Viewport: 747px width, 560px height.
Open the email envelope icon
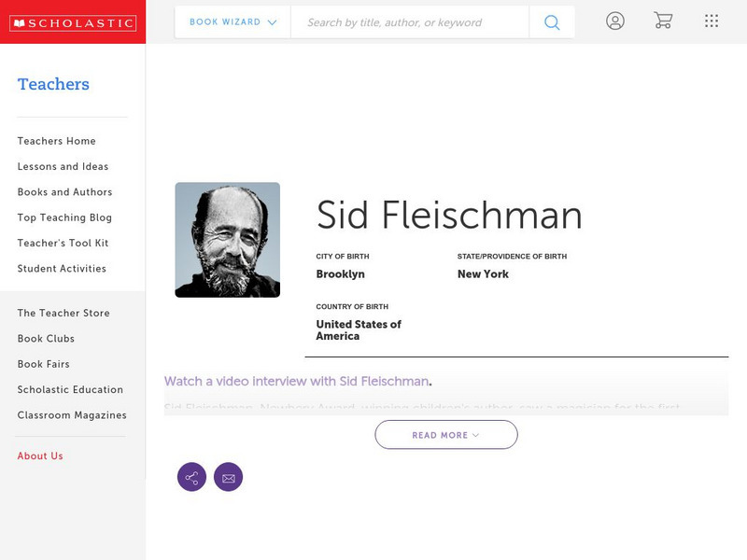[x=229, y=477]
